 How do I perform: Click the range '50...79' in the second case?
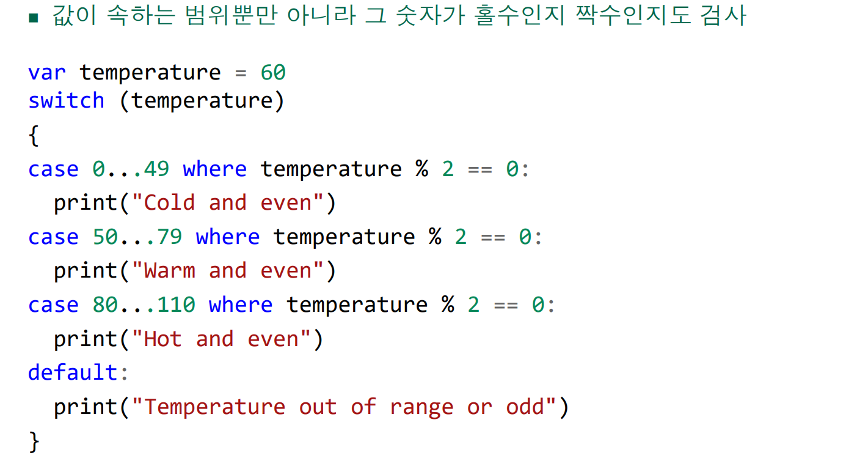137,237
